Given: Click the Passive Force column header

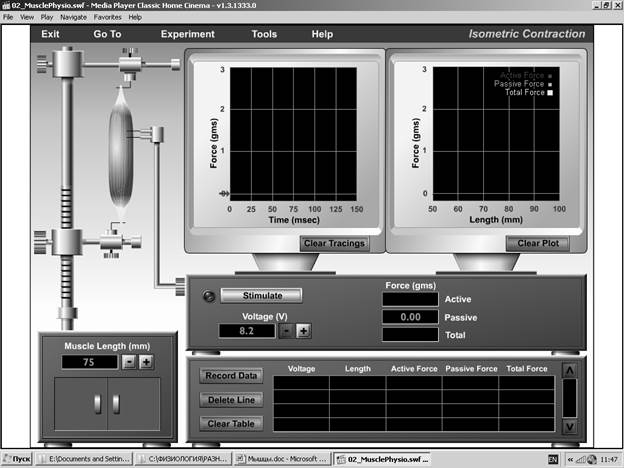Looking at the screenshot, I should tap(471, 369).
